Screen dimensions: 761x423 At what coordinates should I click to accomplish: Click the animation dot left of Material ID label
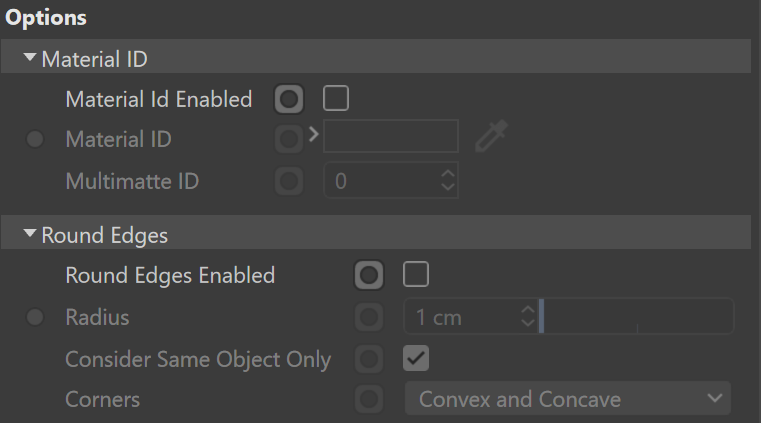point(35,139)
